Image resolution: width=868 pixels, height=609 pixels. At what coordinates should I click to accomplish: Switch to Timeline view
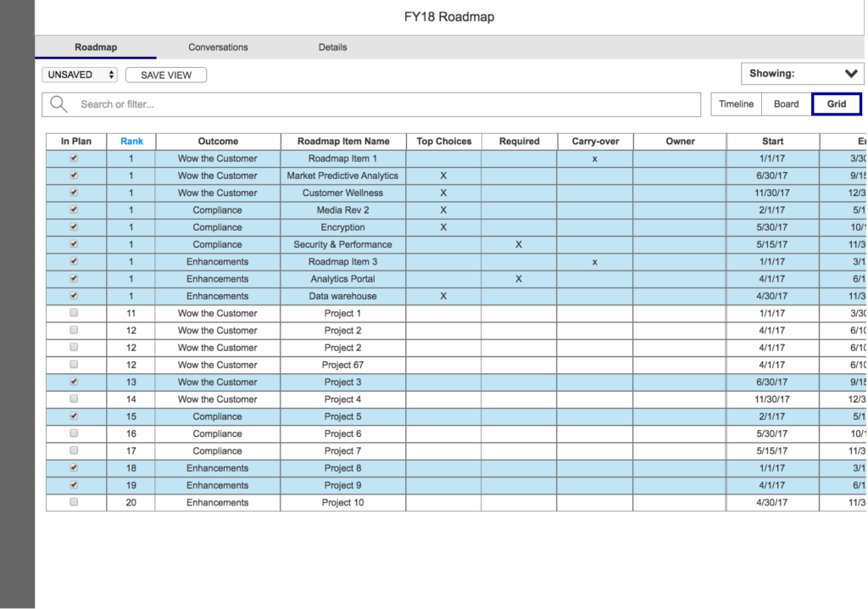[x=736, y=104]
